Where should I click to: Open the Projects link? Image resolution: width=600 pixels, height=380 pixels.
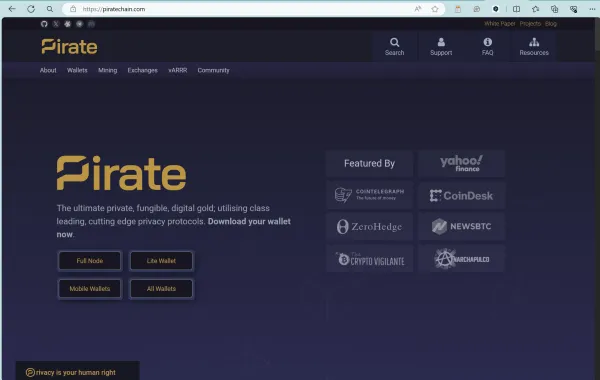tap(530, 24)
